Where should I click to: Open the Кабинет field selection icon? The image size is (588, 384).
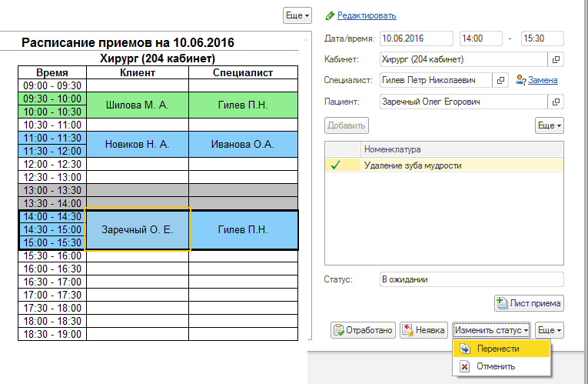click(556, 59)
